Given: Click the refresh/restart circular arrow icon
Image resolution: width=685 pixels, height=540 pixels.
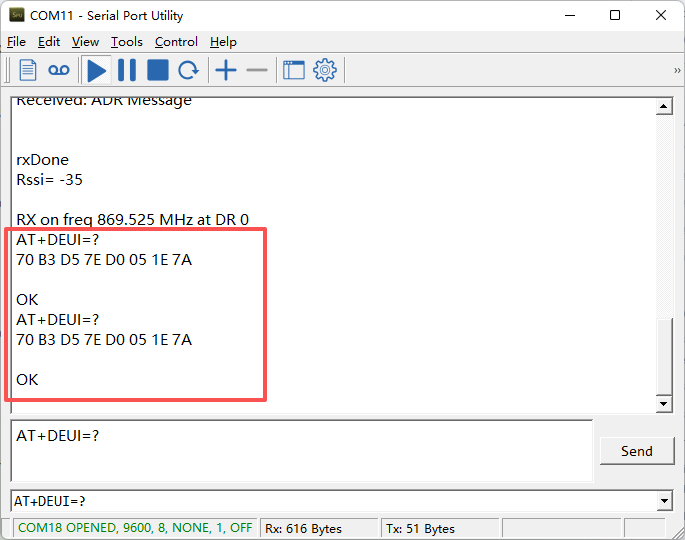Looking at the screenshot, I should click(x=188, y=70).
